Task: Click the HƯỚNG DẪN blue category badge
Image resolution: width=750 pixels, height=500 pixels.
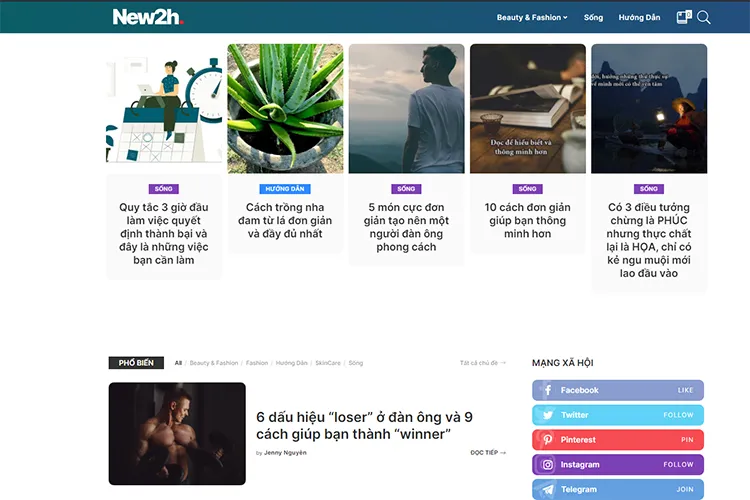Action: (285, 189)
